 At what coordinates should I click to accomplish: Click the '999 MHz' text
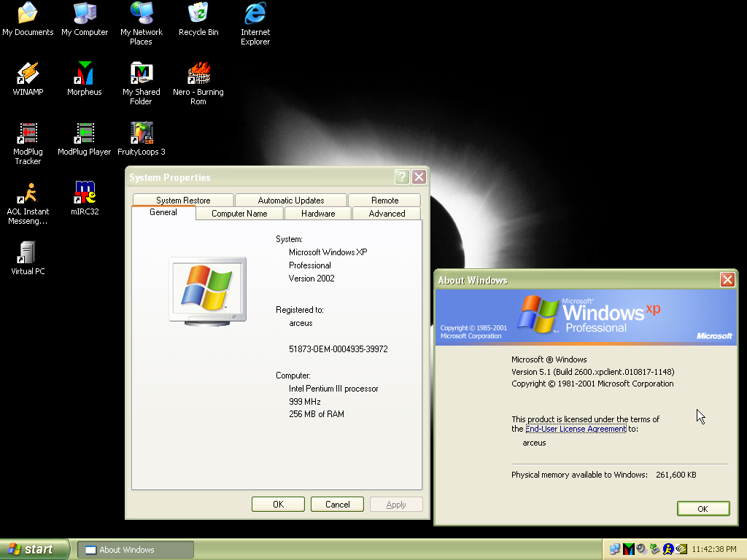click(x=304, y=402)
